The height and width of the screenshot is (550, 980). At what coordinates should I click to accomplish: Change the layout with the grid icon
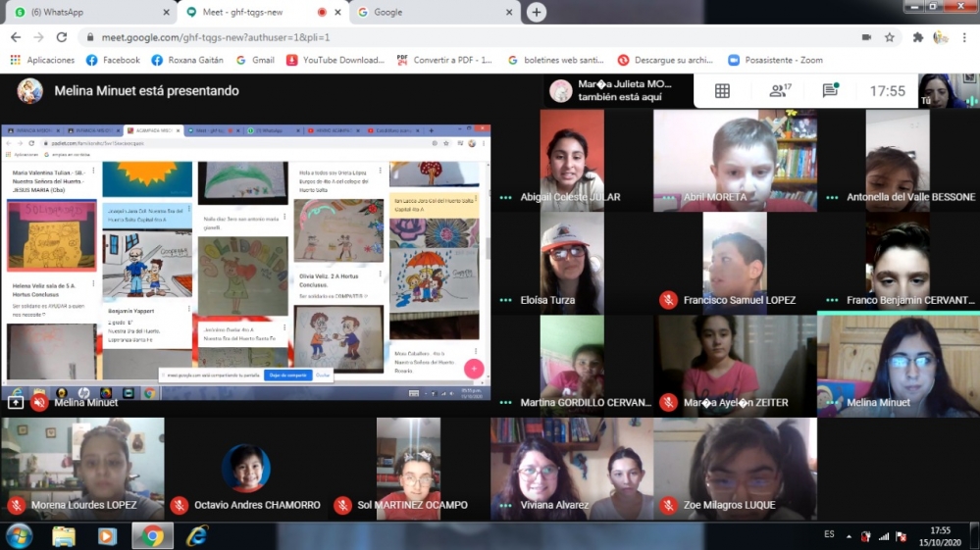click(722, 91)
